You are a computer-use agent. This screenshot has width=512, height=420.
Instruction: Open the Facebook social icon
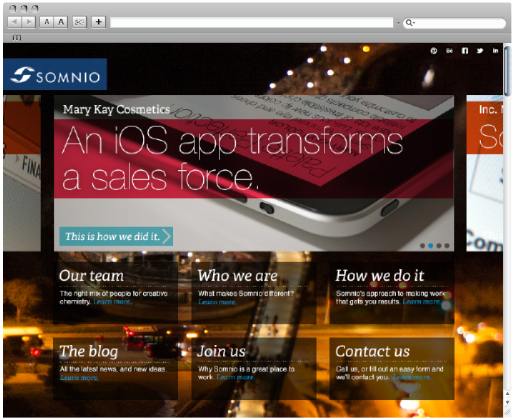[465, 51]
